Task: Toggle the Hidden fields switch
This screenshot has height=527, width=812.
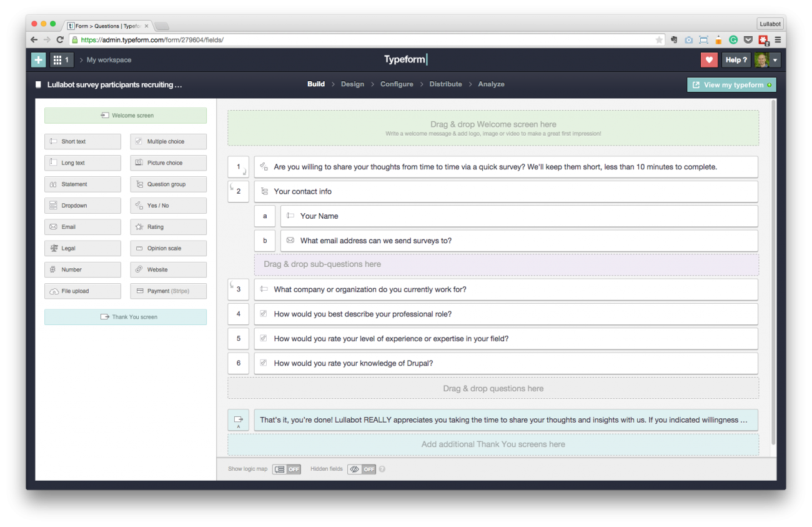Action: [x=362, y=469]
